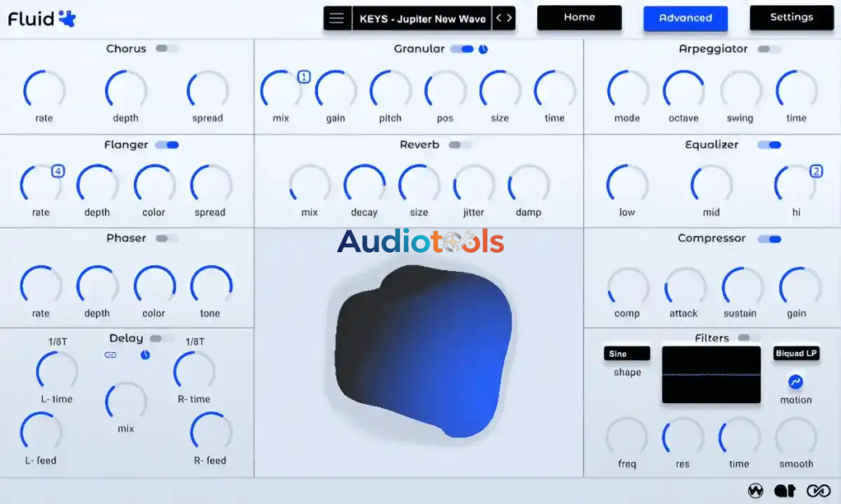This screenshot has width=841, height=504.
Task: Click the filter waveform display screen
Action: pyautogui.click(x=710, y=374)
